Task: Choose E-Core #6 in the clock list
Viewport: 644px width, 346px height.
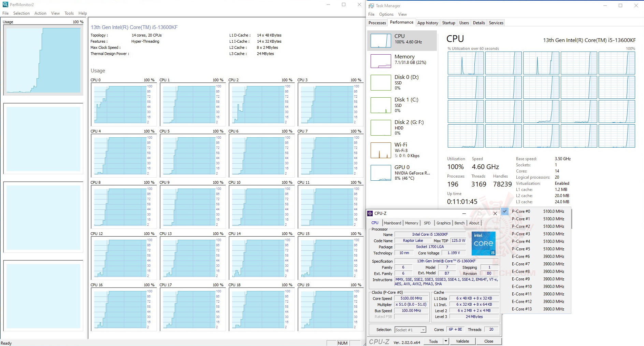Action: point(536,257)
